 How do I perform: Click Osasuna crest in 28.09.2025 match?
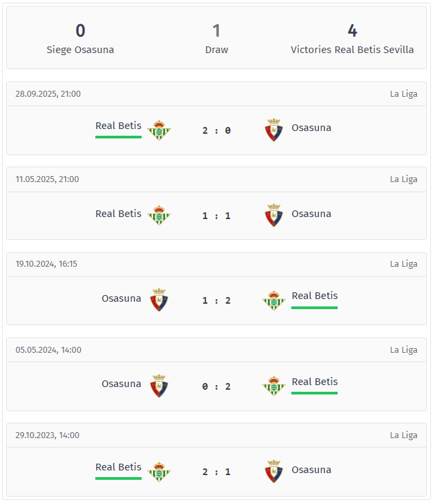(274, 130)
